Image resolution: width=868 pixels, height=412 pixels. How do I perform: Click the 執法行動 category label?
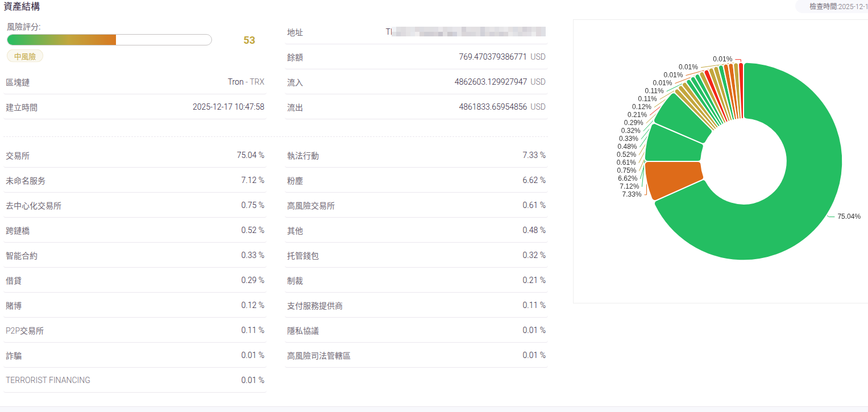coord(303,155)
